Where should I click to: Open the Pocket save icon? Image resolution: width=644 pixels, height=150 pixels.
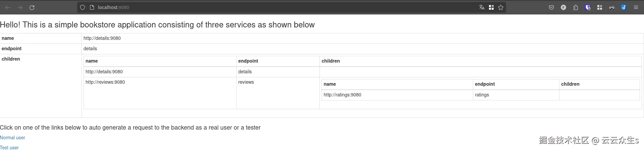click(x=551, y=7)
